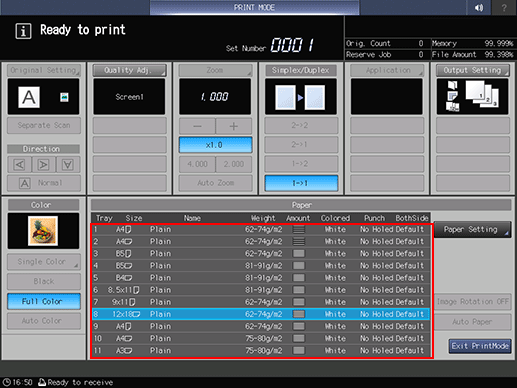Screen dimensions: 517x388
Task: Select tray 8 12x18 paper row
Action: [261, 314]
